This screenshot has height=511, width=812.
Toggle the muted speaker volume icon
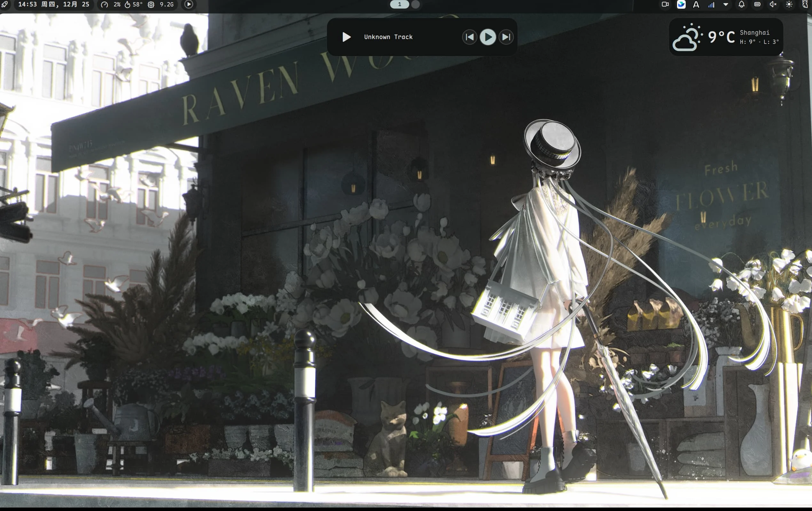[773, 4]
